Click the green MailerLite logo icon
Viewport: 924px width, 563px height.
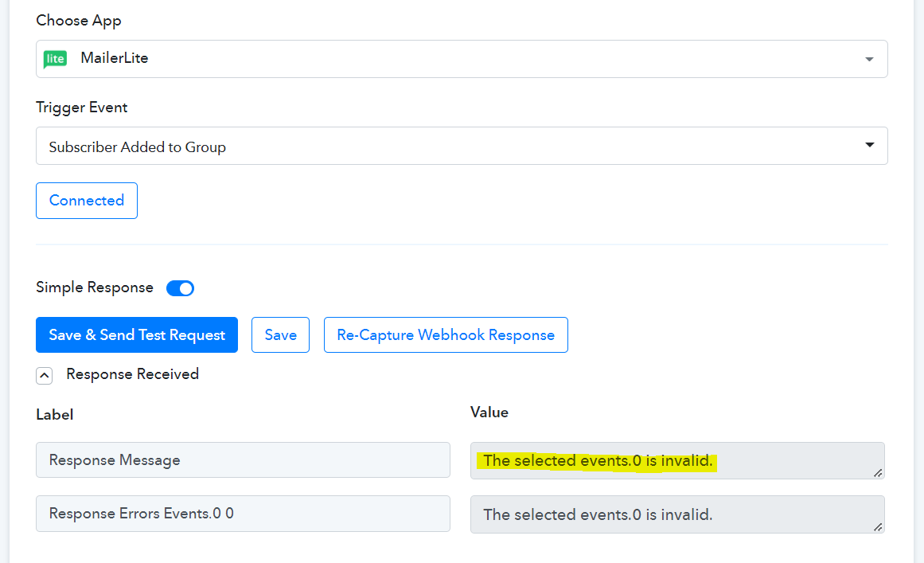(x=55, y=59)
